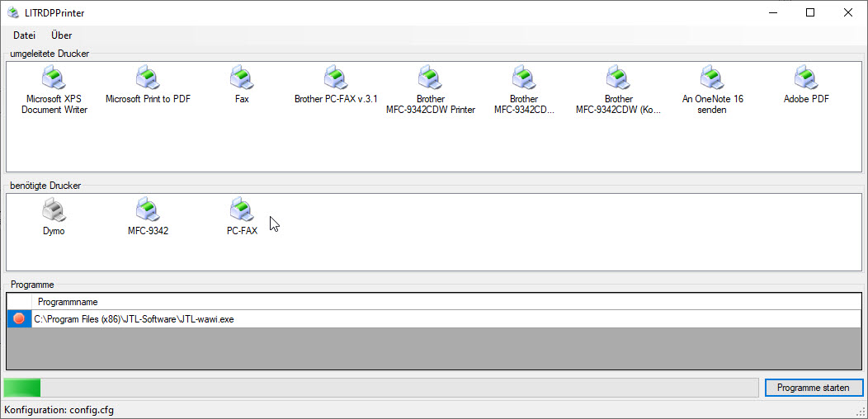Click the Programmname column header

(68, 302)
